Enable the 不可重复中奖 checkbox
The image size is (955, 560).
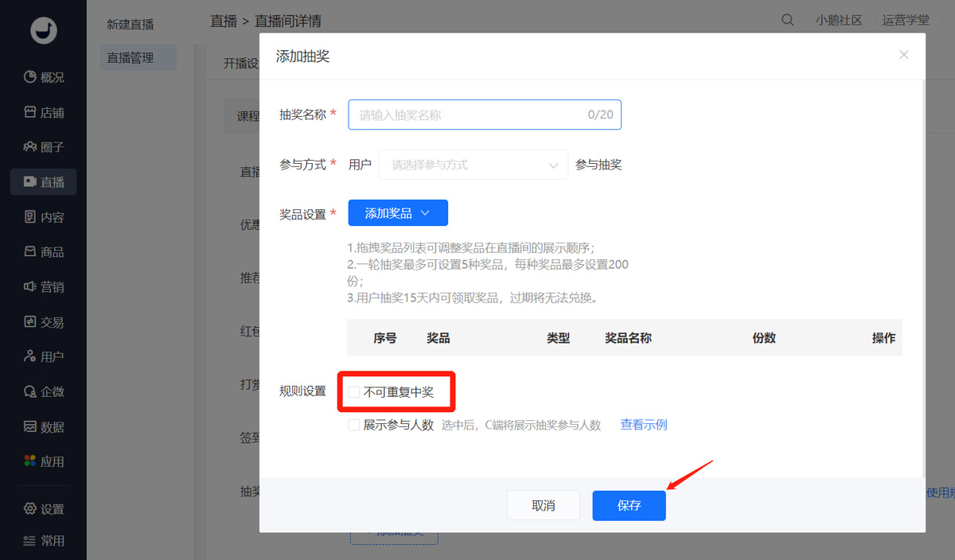[354, 391]
